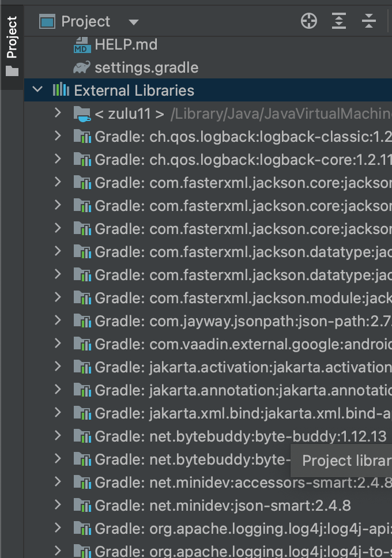The width and height of the screenshot is (392, 558).
Task: Click the library icon of jakarta.annotation entry
Action: click(x=82, y=390)
